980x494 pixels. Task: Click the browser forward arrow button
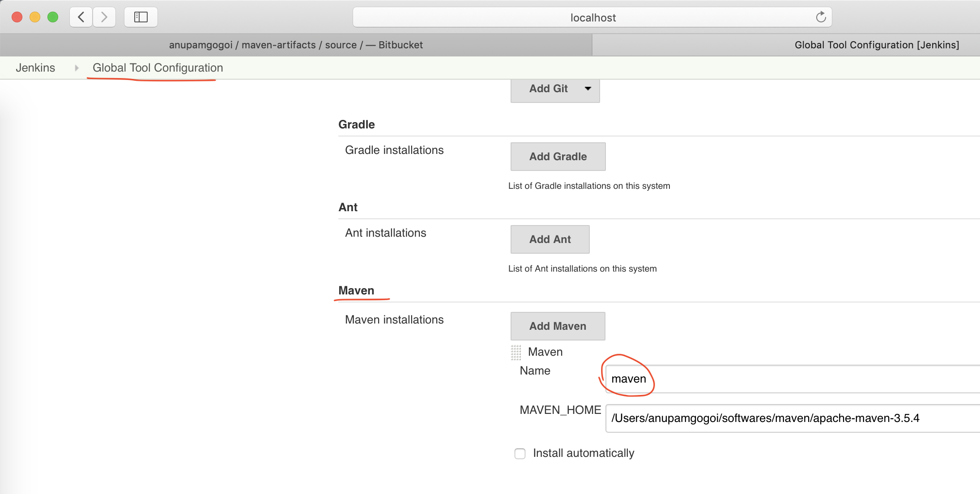(x=104, y=17)
